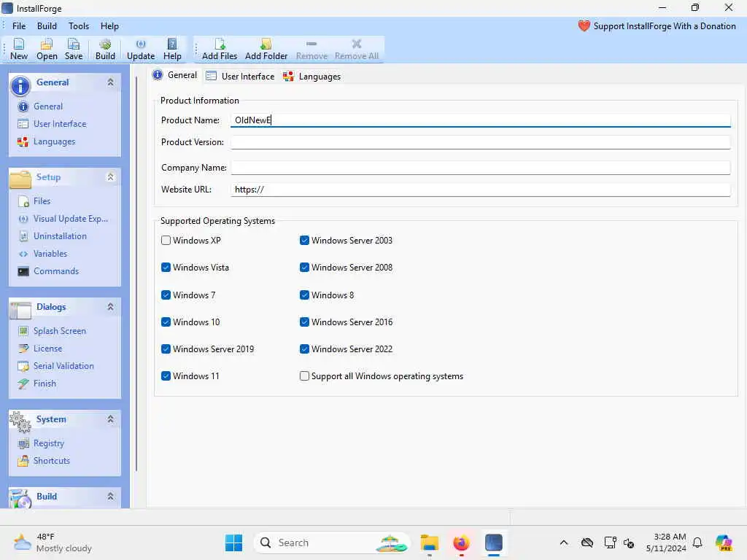Screen dimensions: 747x560
Task: Open the Shortcuts page
Action: coord(52,461)
